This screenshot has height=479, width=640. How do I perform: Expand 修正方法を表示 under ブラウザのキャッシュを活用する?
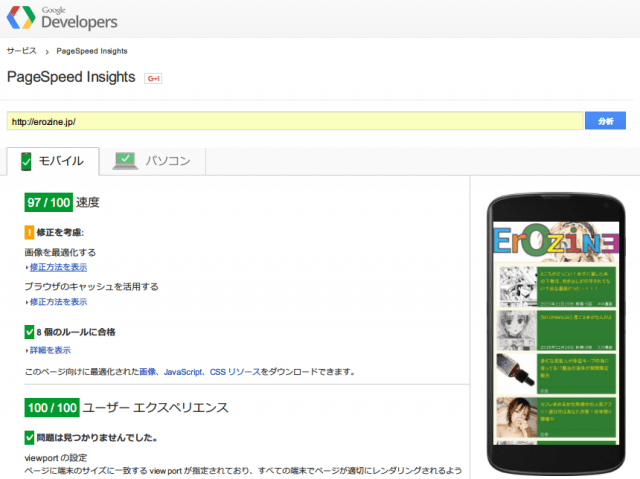tap(58, 302)
